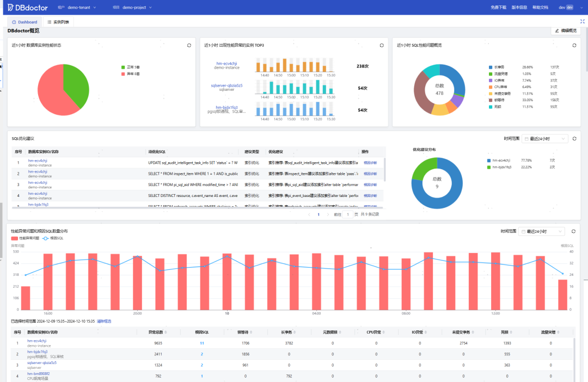Screen dimensions: 588x382
Task: Toggle 异常 legend item in pie chart
Action: (x=131, y=74)
